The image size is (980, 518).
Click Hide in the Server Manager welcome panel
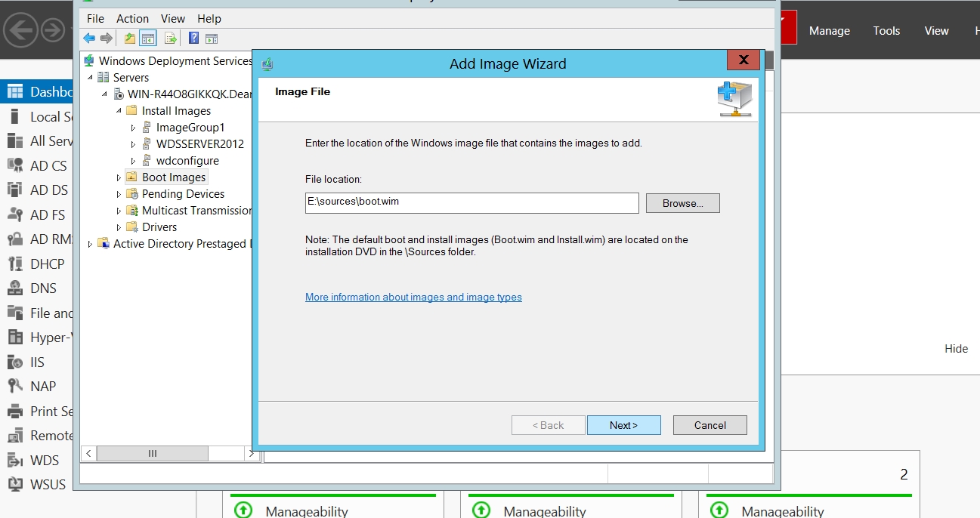click(956, 349)
